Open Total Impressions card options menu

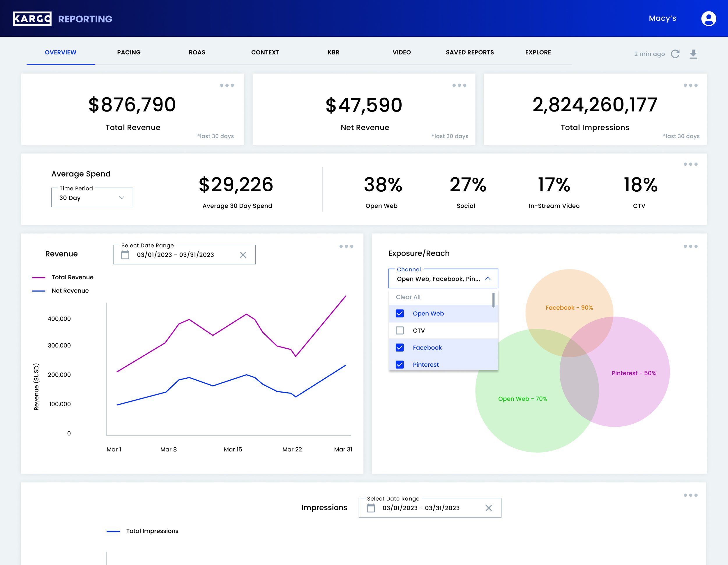pos(690,85)
